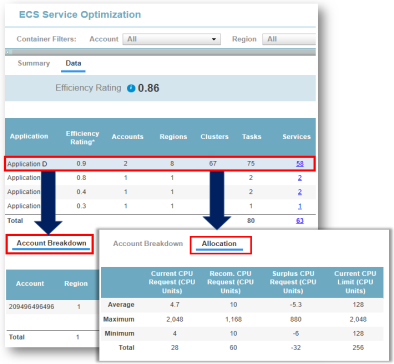Switch to the Summary tab
Screen dimensions: 394x364
[34, 63]
